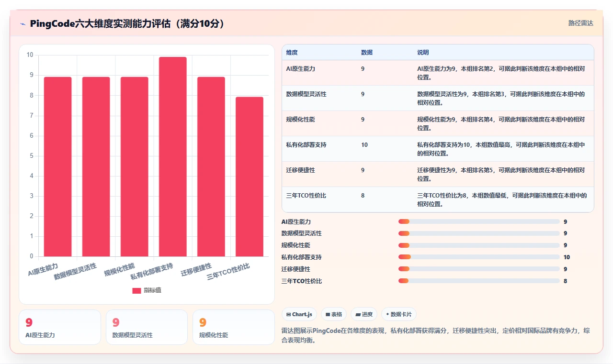Click the tallest 私有化部署支持 chart bar
Viewport: 613px width, 364px height.
click(x=172, y=156)
